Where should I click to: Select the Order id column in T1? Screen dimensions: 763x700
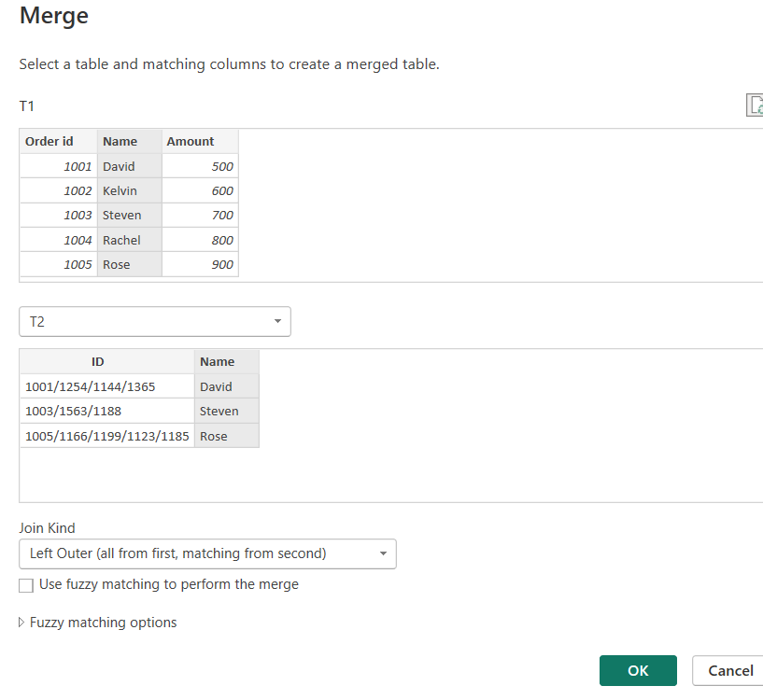point(59,142)
